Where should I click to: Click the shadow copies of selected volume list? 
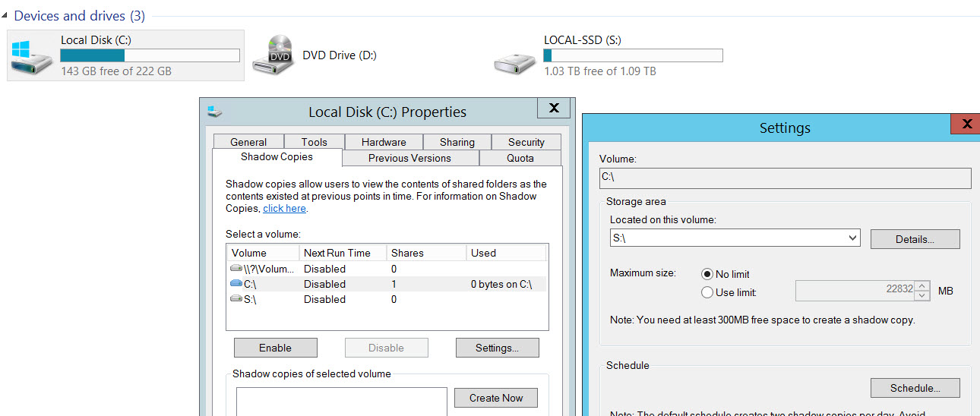(341, 402)
